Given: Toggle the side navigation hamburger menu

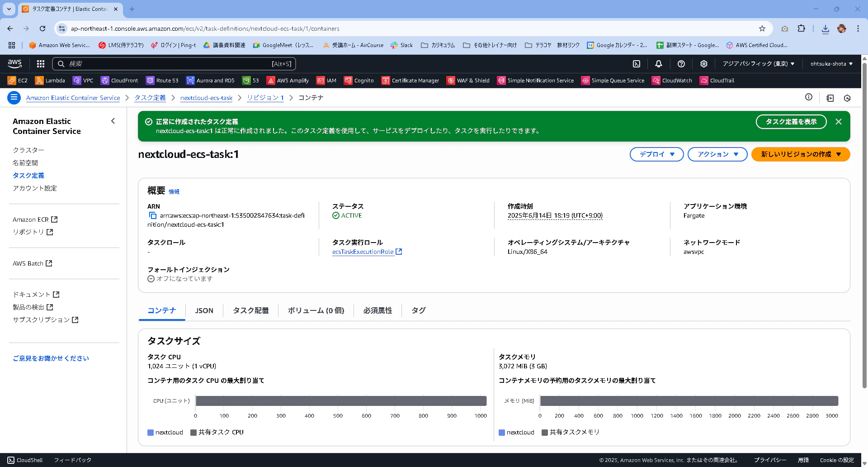Looking at the screenshot, I should pos(14,98).
